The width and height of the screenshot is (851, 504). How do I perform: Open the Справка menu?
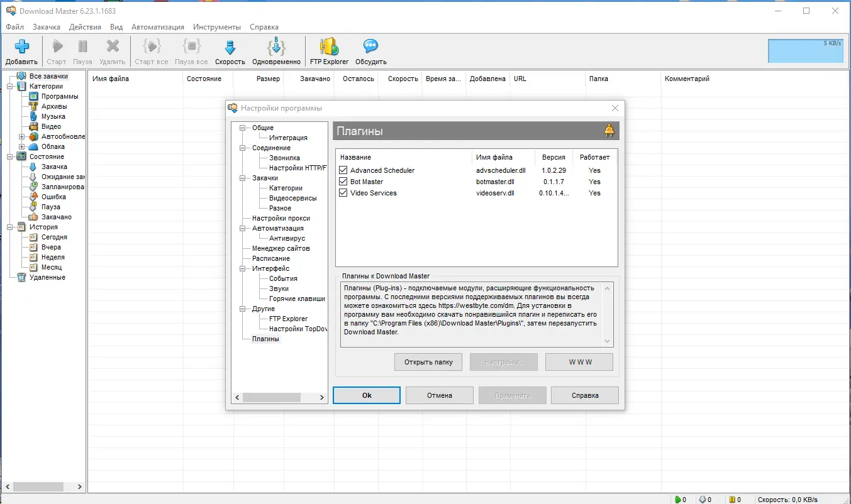(264, 27)
